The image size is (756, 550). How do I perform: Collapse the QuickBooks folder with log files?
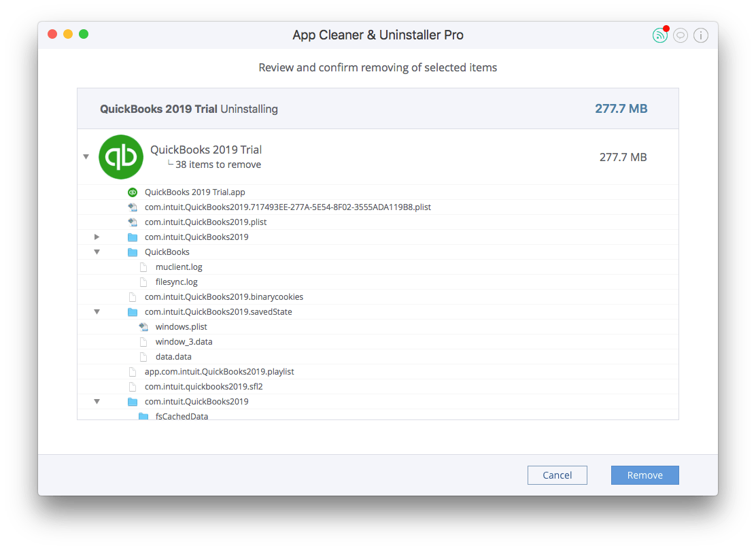coord(97,252)
